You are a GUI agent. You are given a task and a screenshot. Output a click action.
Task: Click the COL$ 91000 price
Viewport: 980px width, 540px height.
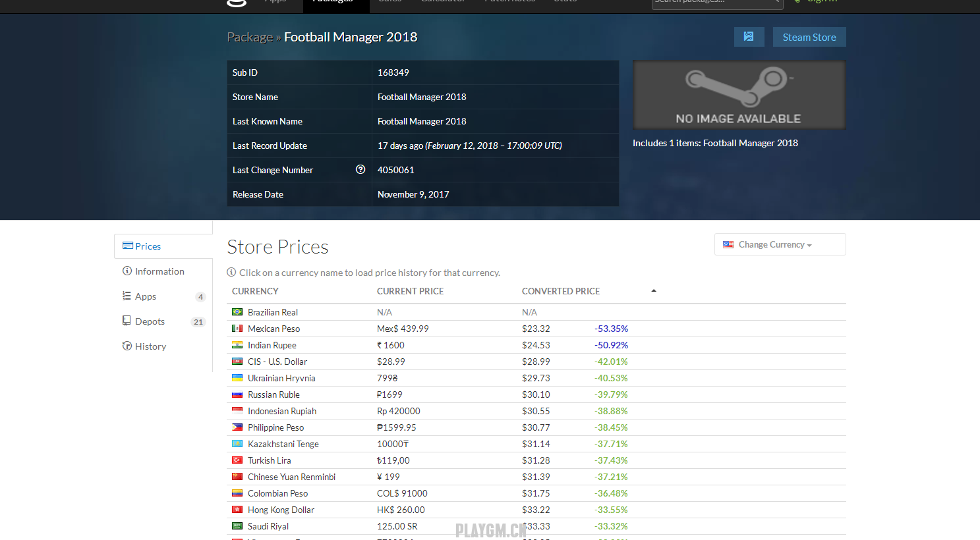(x=402, y=493)
